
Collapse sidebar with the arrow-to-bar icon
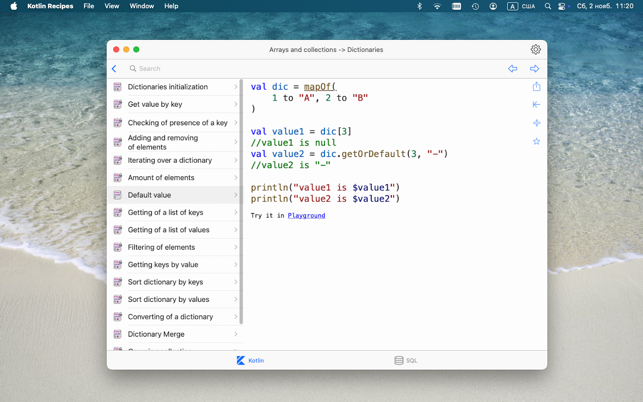536,105
